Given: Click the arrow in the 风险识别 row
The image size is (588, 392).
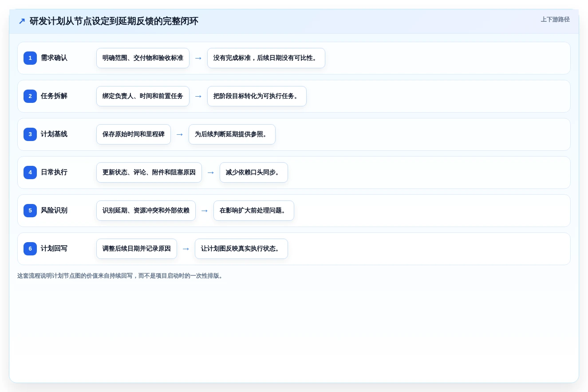Looking at the screenshot, I should pyautogui.click(x=205, y=211).
